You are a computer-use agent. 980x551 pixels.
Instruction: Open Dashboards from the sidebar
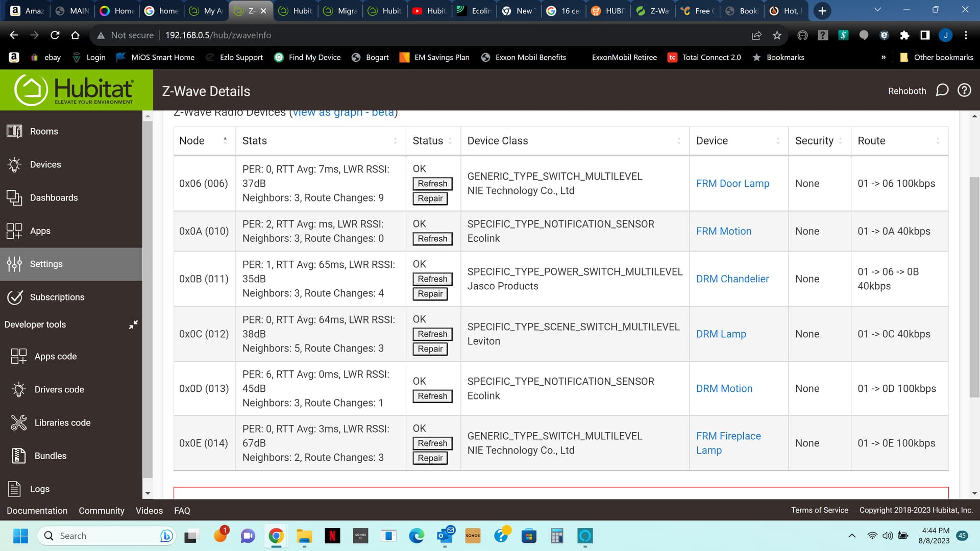pos(54,197)
